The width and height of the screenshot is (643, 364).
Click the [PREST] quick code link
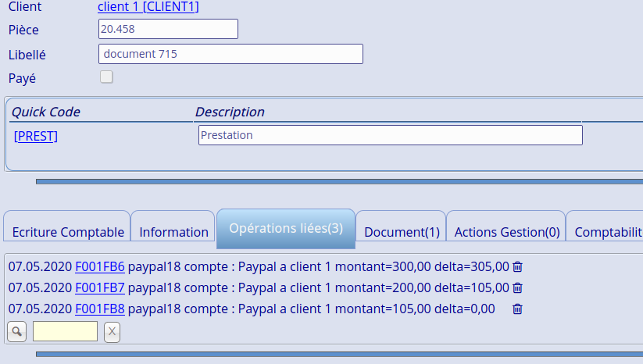click(36, 136)
